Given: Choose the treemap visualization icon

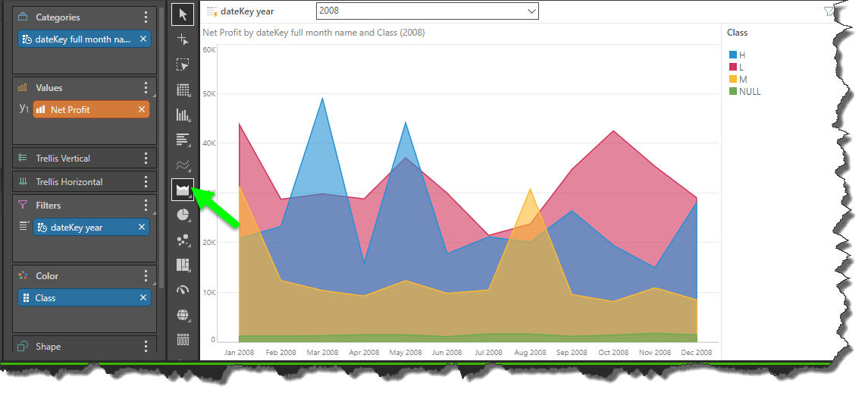Looking at the screenshot, I should (x=182, y=265).
